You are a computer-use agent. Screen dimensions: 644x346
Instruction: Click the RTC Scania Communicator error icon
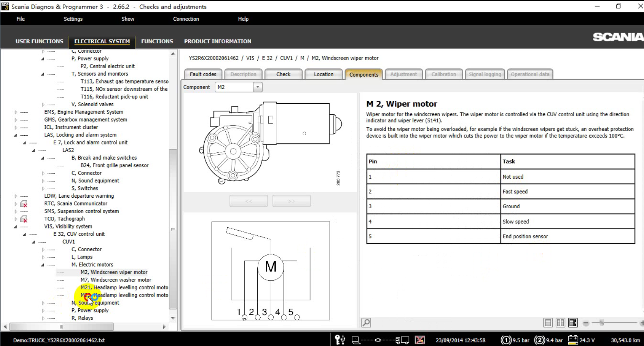click(x=24, y=203)
